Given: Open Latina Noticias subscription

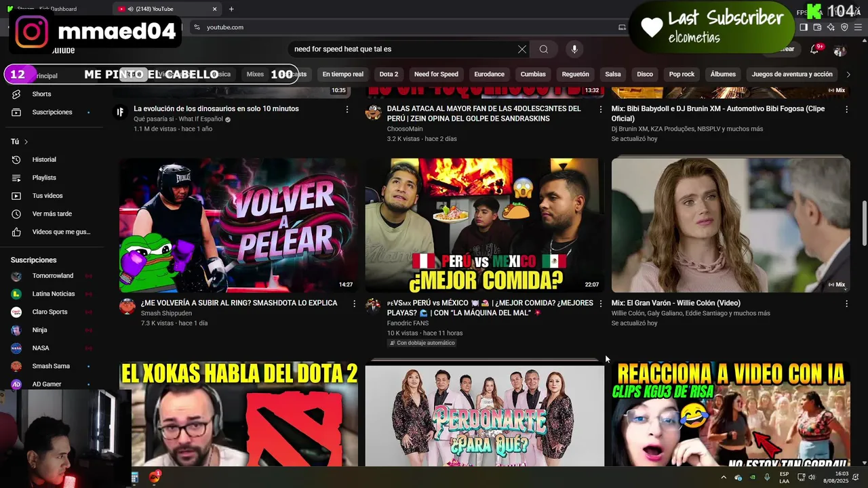Looking at the screenshot, I should [53, 294].
